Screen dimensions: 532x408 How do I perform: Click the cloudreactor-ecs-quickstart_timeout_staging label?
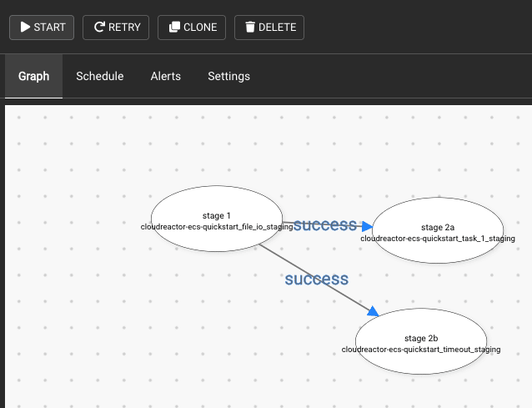[x=421, y=350]
